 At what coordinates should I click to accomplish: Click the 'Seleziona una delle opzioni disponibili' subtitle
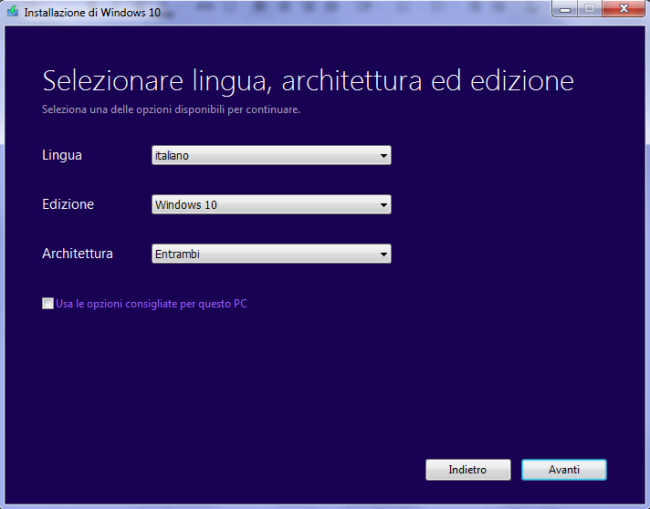[170, 109]
